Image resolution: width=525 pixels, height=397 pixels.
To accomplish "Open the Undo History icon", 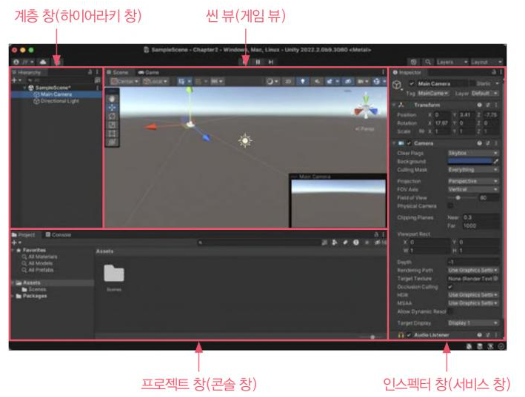I will tap(414, 62).
